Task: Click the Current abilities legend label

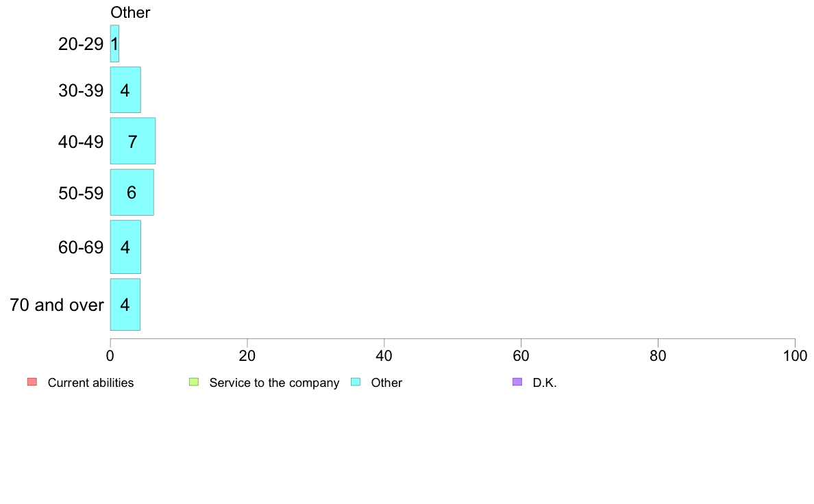Action: pyautogui.click(x=91, y=383)
